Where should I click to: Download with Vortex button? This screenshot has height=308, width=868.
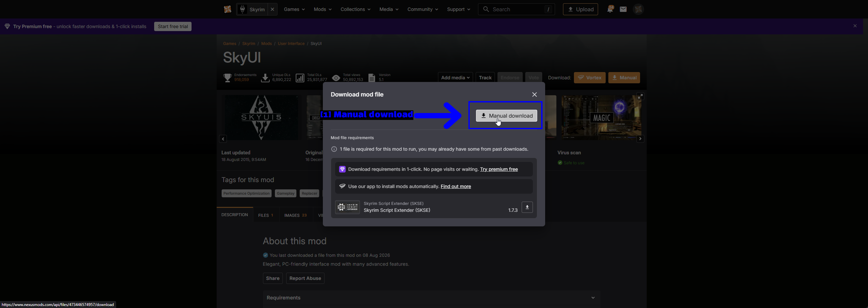[589, 78]
